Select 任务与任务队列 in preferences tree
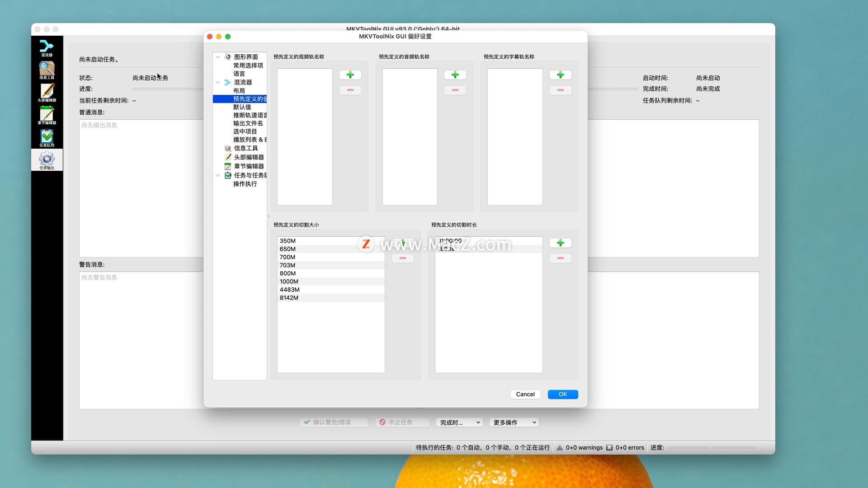The height and width of the screenshot is (488, 868). [250, 175]
